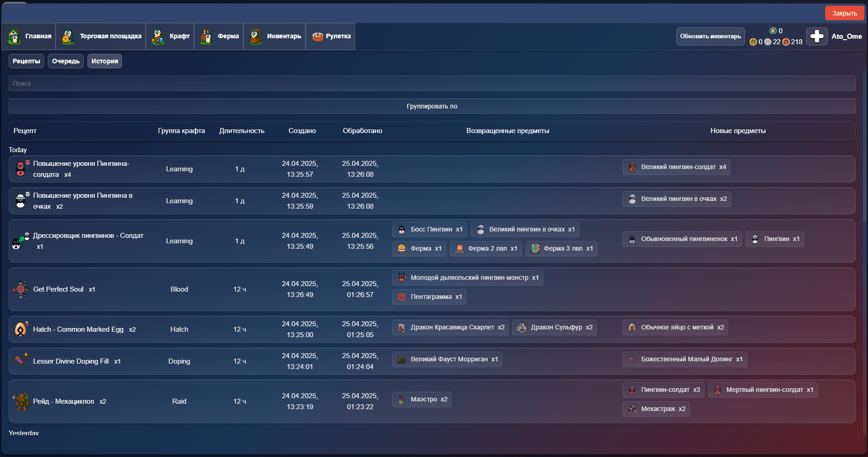868x457 pixels.
Task: Click the Великий Фауст Морриган x1 chip
Action: click(x=447, y=359)
